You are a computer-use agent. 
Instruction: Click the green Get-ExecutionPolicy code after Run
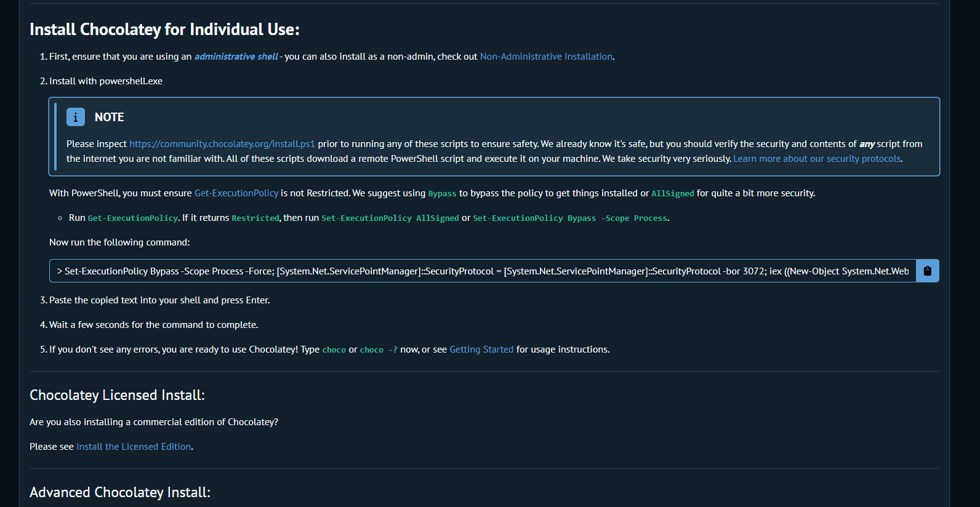(x=133, y=218)
